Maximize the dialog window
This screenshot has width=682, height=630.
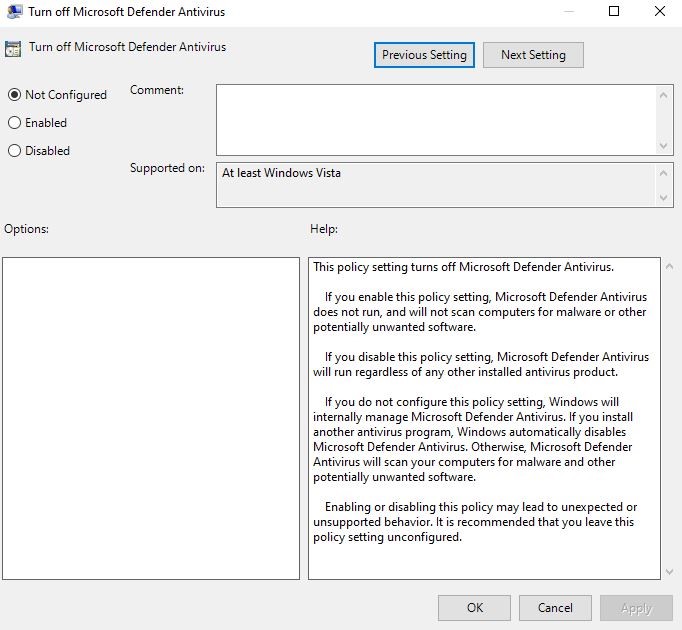[x=614, y=11]
